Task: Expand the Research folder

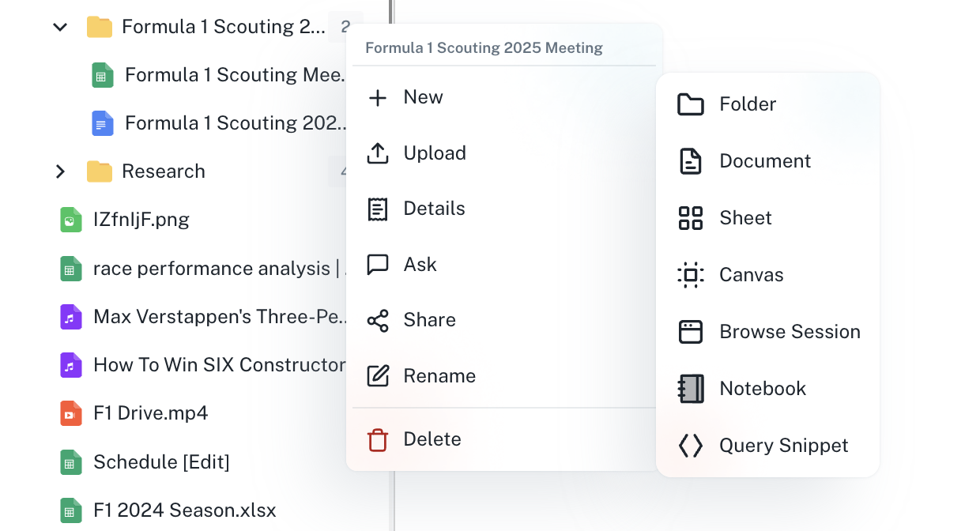Action: click(x=60, y=171)
